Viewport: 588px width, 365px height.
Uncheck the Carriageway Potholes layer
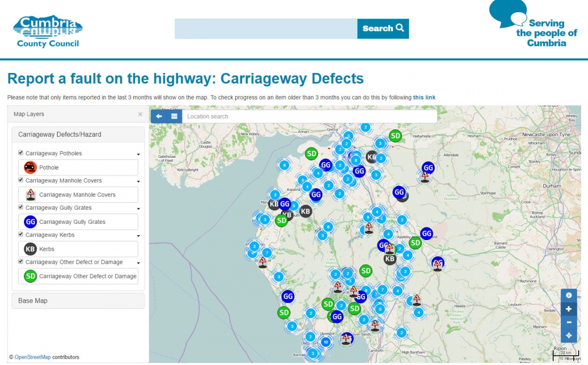click(21, 153)
